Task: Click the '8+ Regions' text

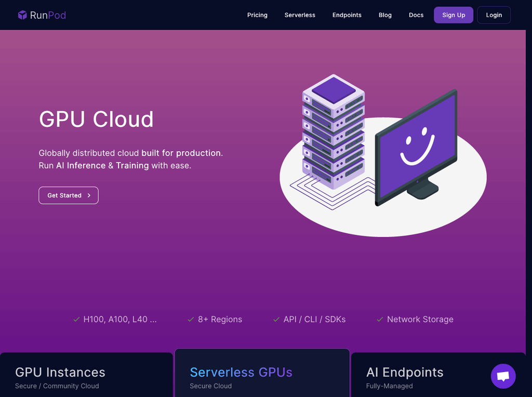Action: click(220, 319)
